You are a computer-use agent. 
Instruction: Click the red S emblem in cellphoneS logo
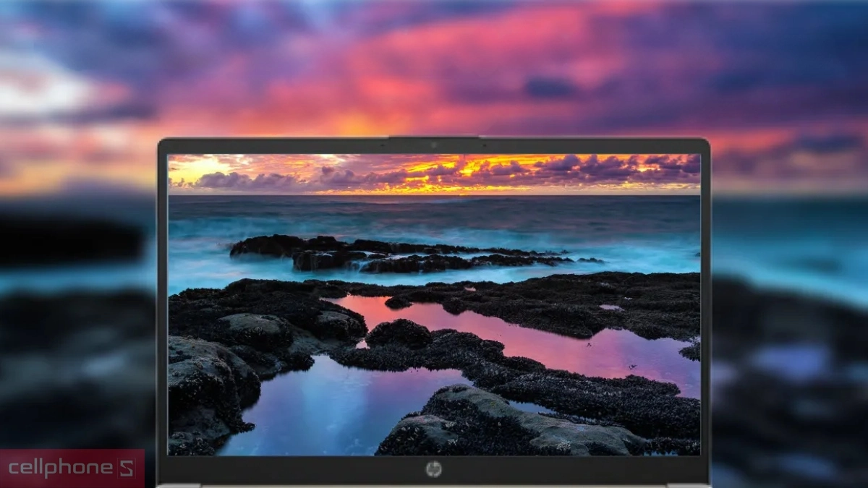click(x=126, y=468)
